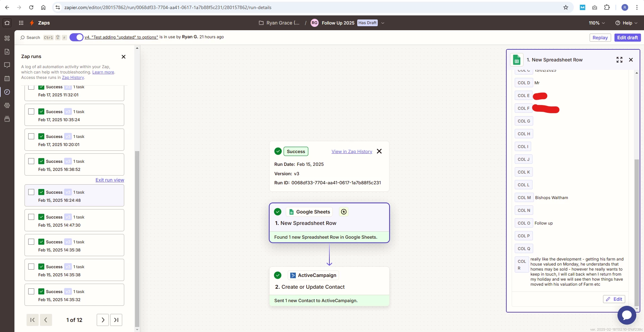Viewport: 644px width, 332px height.
Task: Open the Zap History link in description
Action: click(73, 78)
